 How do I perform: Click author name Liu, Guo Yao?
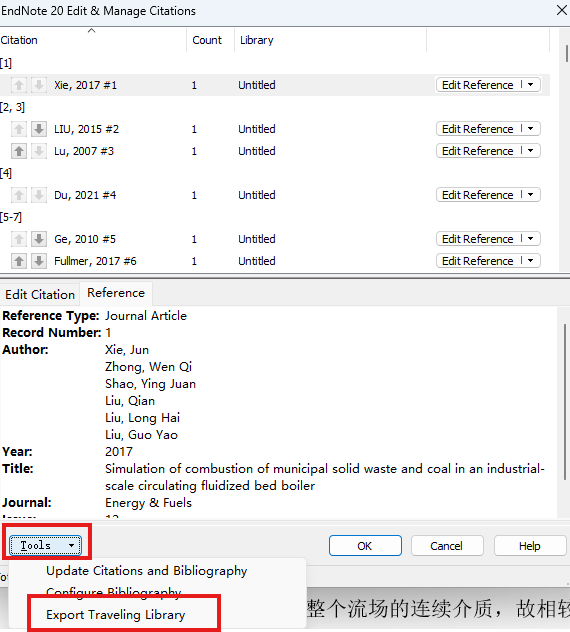tap(141, 434)
